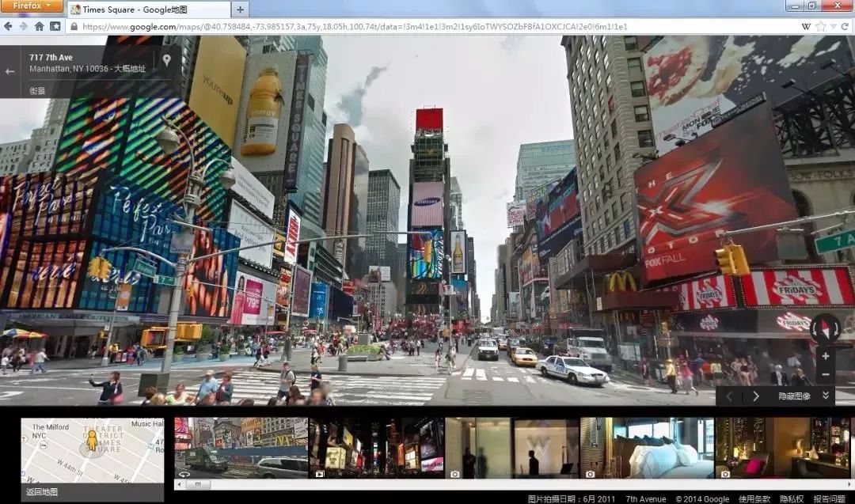
Task: Click the 7th Avenue footer label
Action: pos(646,498)
